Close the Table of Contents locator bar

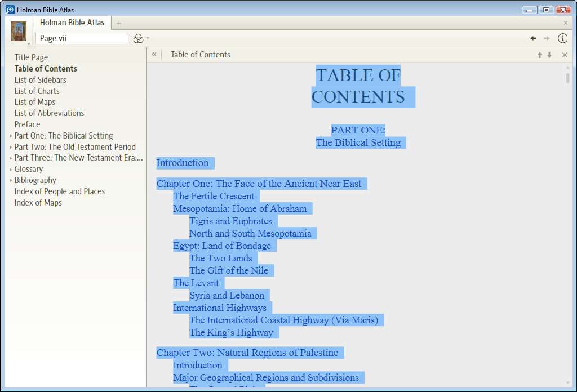(x=565, y=55)
